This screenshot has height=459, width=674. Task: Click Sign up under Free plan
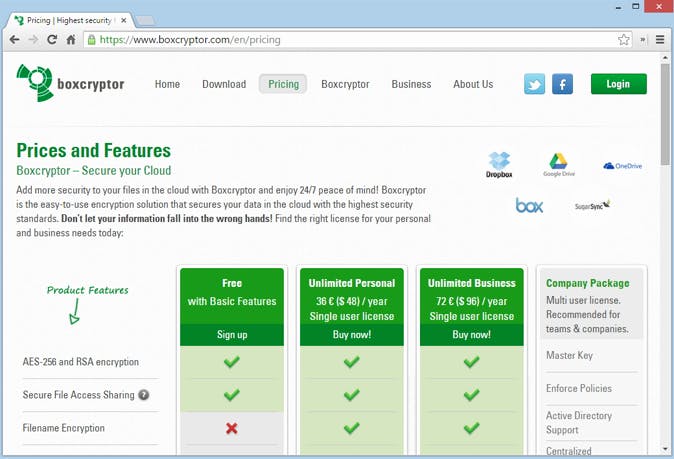tap(232, 335)
